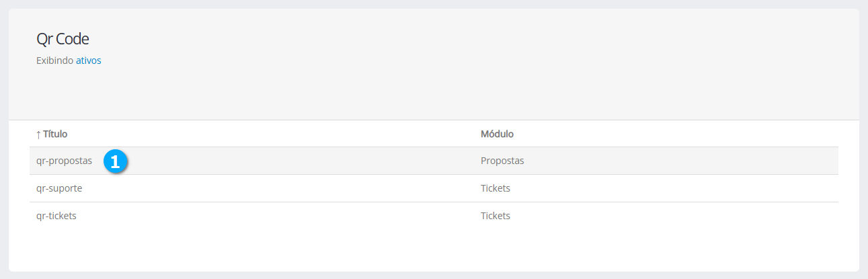Click the ascending sort arrow beside Título
868x279 pixels.
click(38, 134)
